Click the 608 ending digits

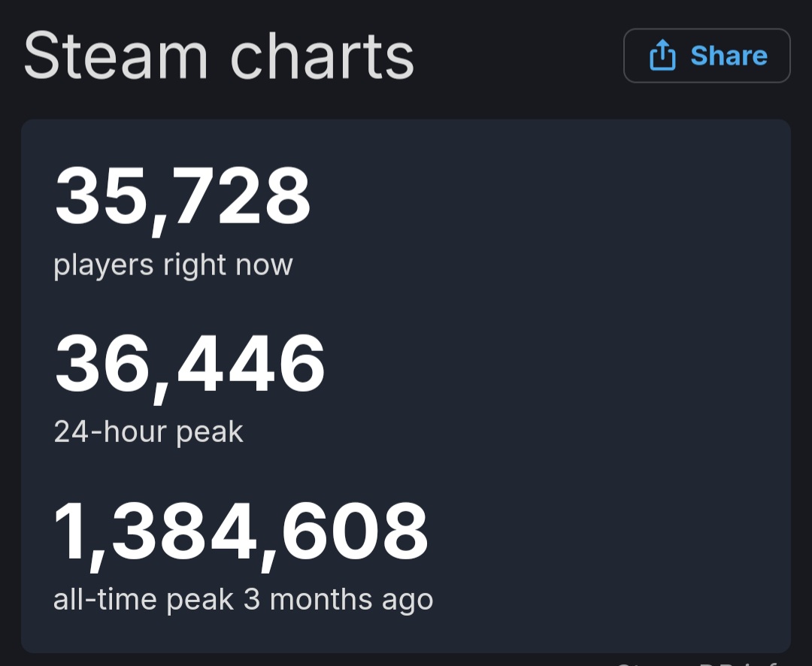pos(354,531)
